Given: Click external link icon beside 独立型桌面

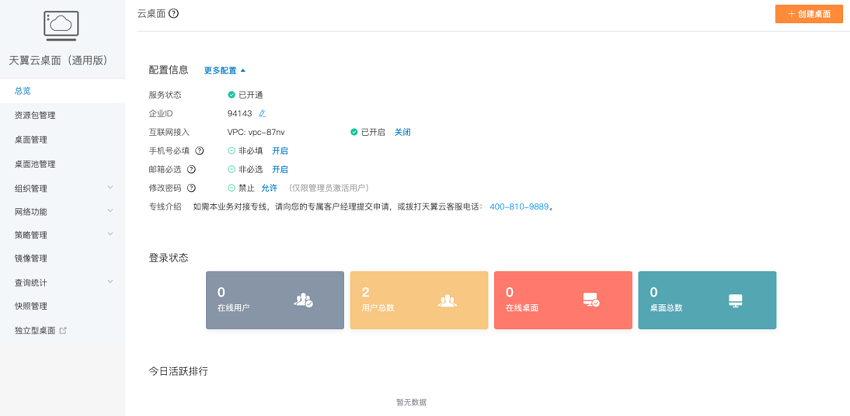Looking at the screenshot, I should (x=63, y=330).
